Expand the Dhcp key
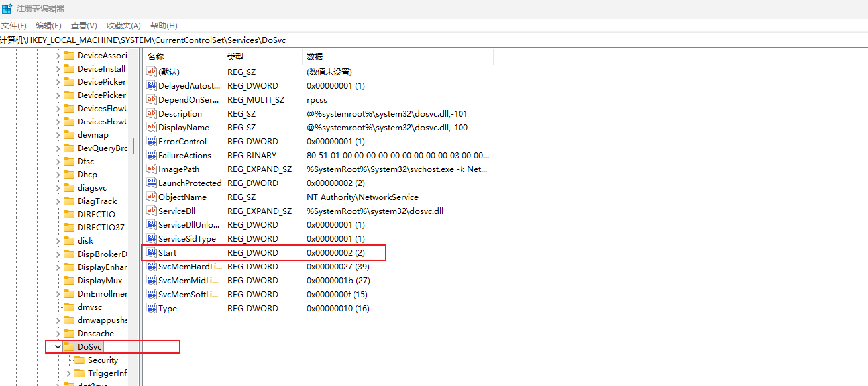The width and height of the screenshot is (868, 386). point(57,174)
